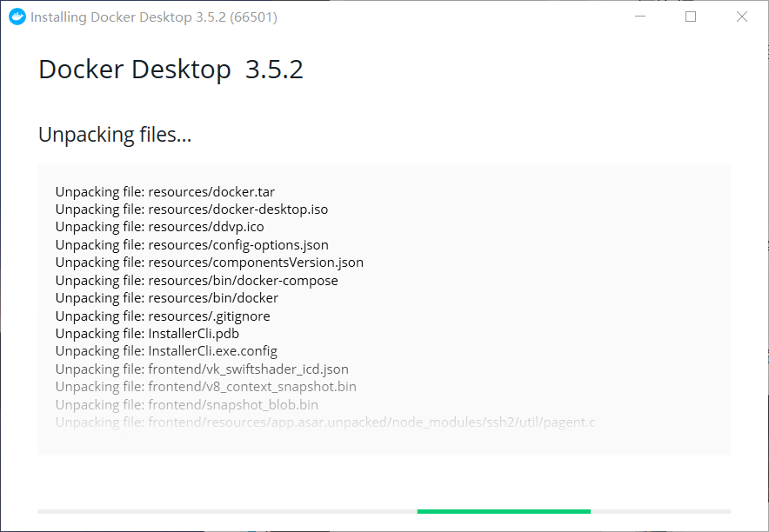Image resolution: width=769 pixels, height=532 pixels.
Task: Select the resources/bin/docker-compose log line
Action: 197,281
